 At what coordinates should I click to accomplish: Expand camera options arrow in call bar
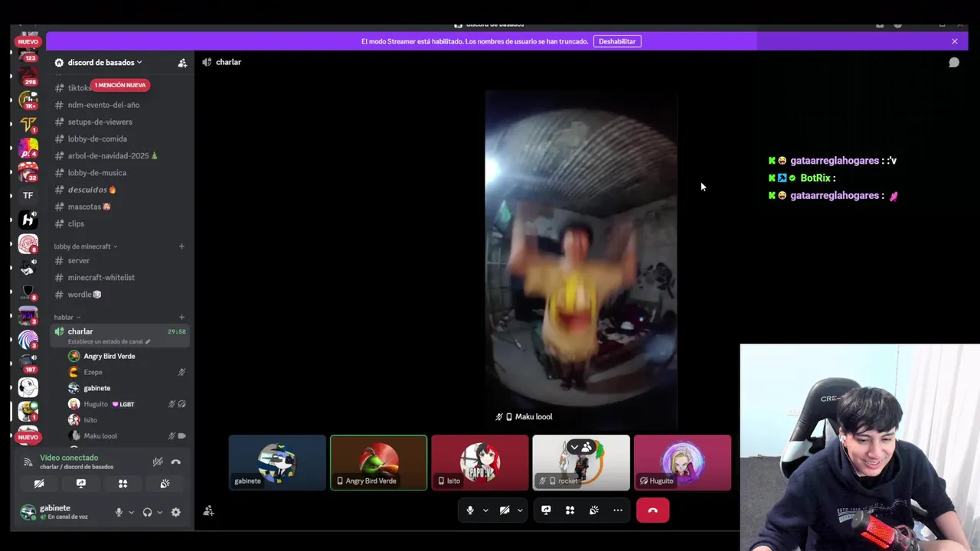pos(520,510)
